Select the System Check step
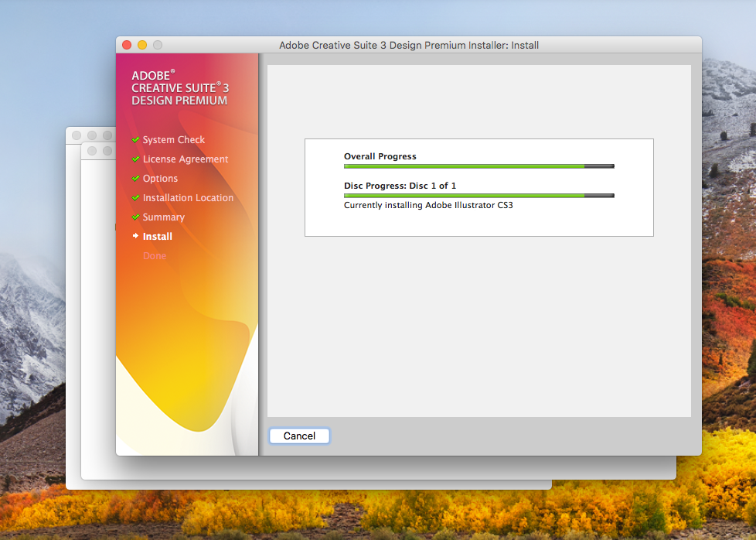This screenshot has height=540, width=756. click(x=174, y=139)
